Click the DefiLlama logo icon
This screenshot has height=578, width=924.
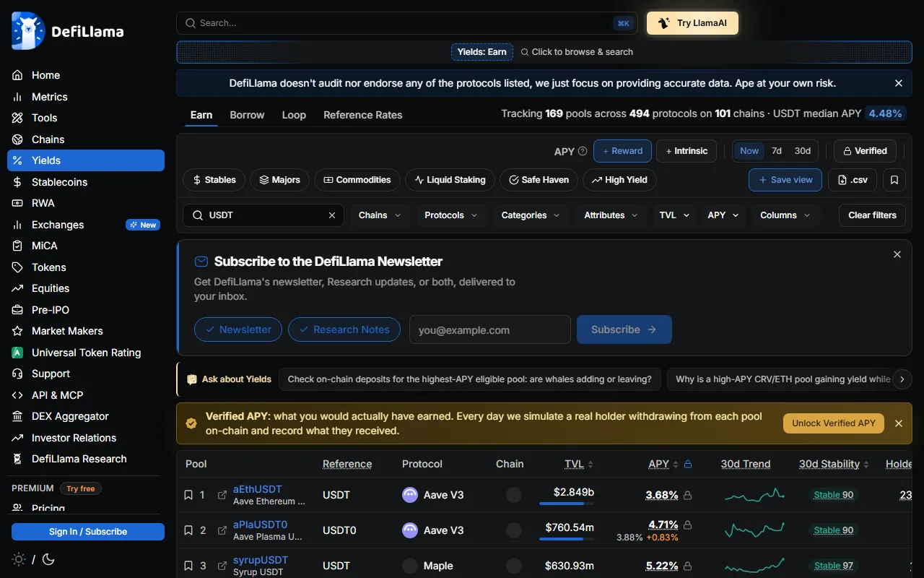[28, 31]
